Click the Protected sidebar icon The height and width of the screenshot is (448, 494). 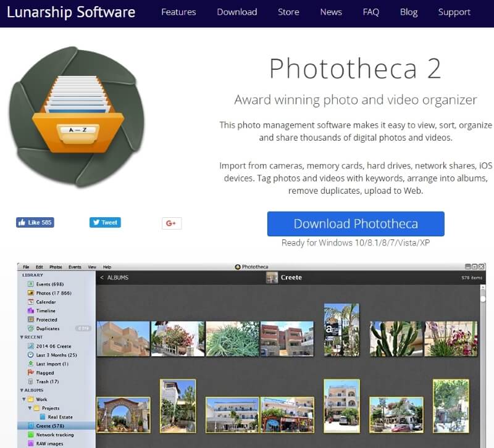point(30,319)
